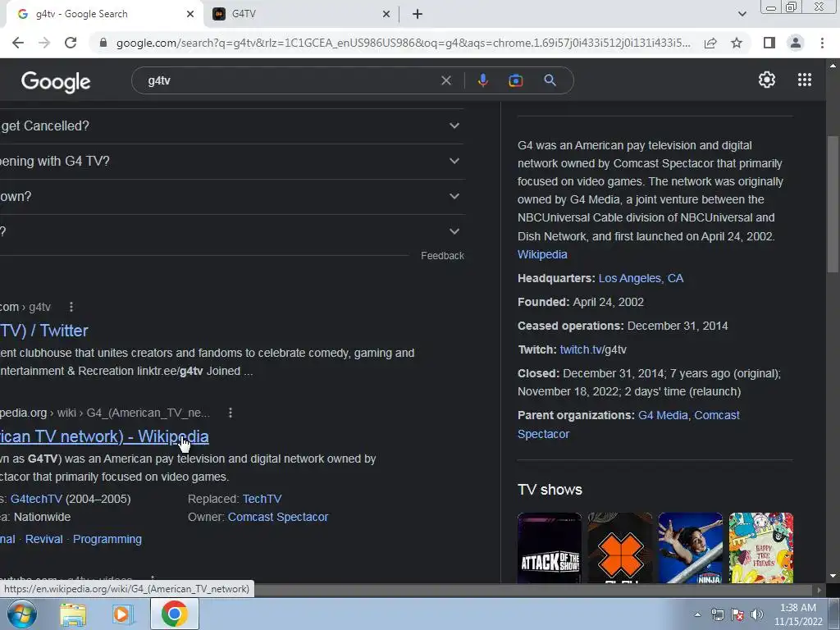Close the G4TV tab
Image resolution: width=840 pixels, height=630 pixels.
386,15
